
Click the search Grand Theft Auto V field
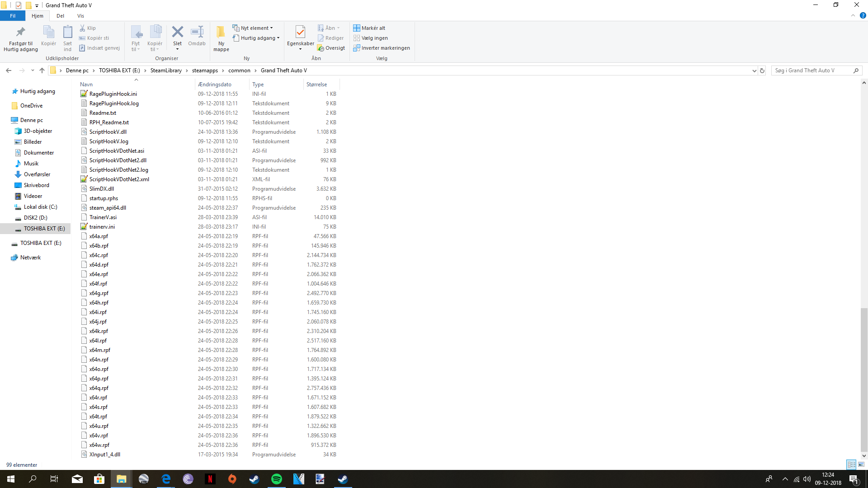click(x=811, y=70)
